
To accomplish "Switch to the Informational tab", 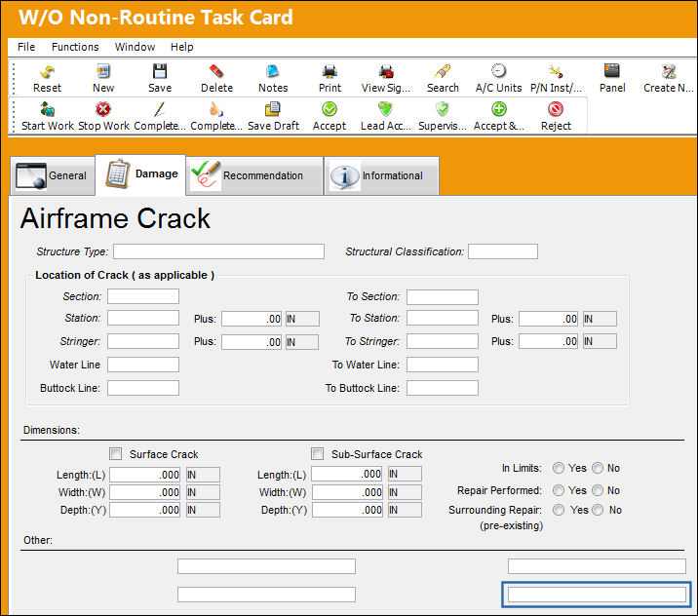I will (381, 175).
